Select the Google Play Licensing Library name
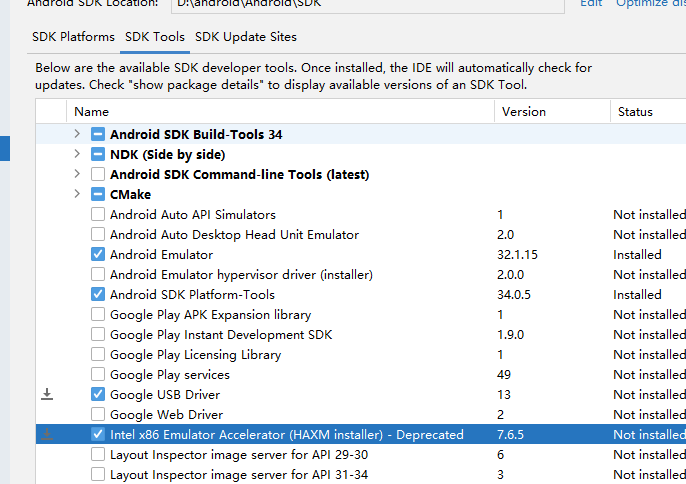 pyautogui.click(x=196, y=354)
